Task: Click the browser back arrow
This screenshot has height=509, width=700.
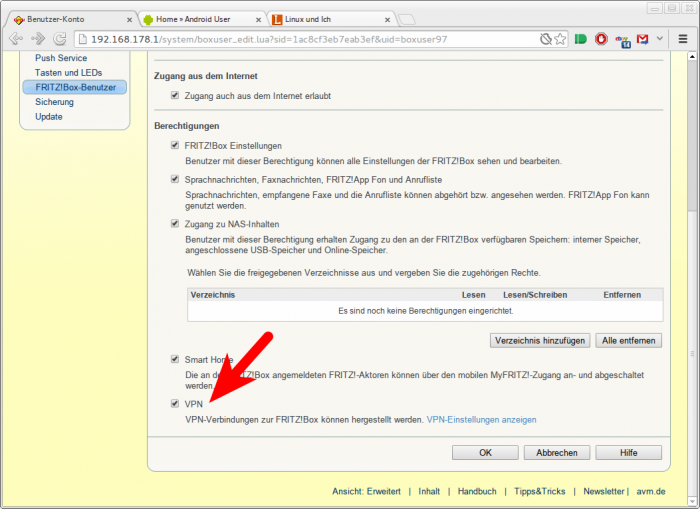Action: coord(15,39)
